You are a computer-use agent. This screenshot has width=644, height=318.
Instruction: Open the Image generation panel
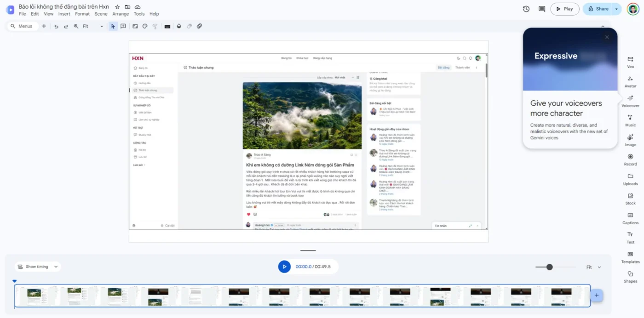coord(630,140)
